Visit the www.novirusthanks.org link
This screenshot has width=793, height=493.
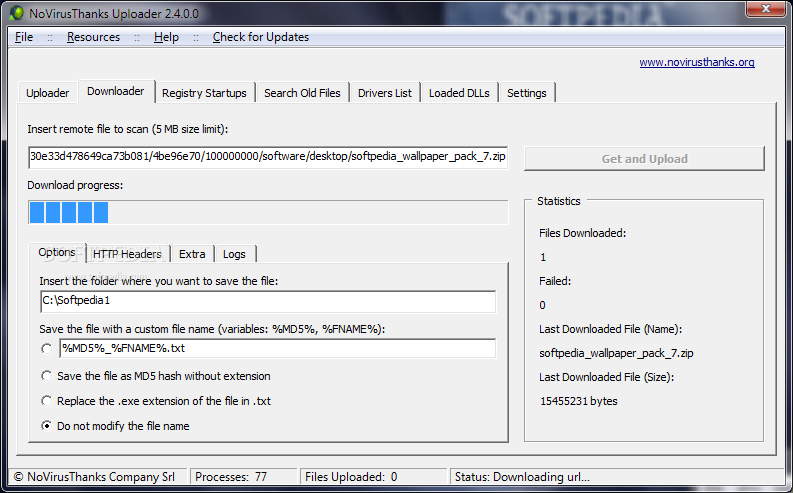[x=696, y=62]
